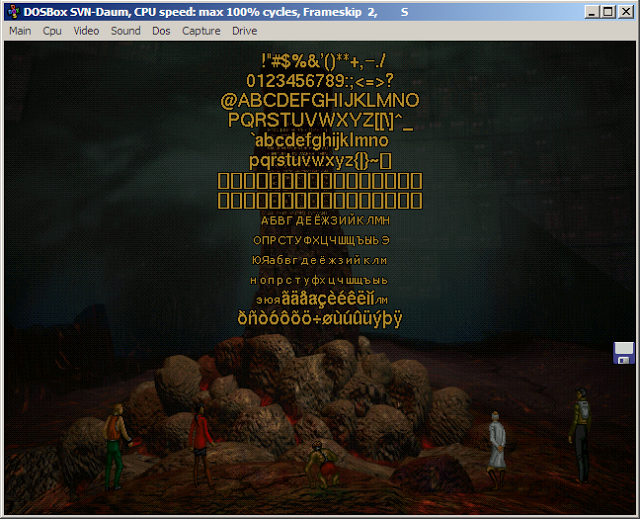Viewport: 640px width, 519px height.
Task: Click the text line '0123456789:;<=>?'
Action: coord(320,81)
